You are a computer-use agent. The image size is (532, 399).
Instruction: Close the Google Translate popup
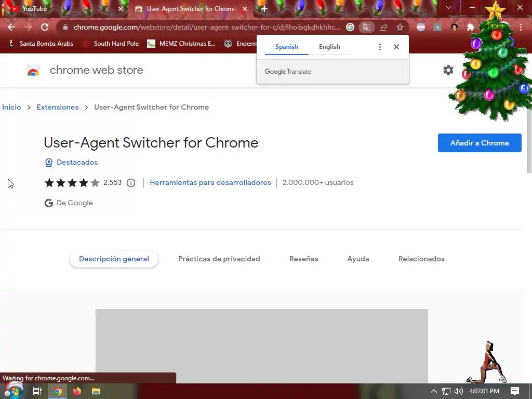(x=396, y=47)
